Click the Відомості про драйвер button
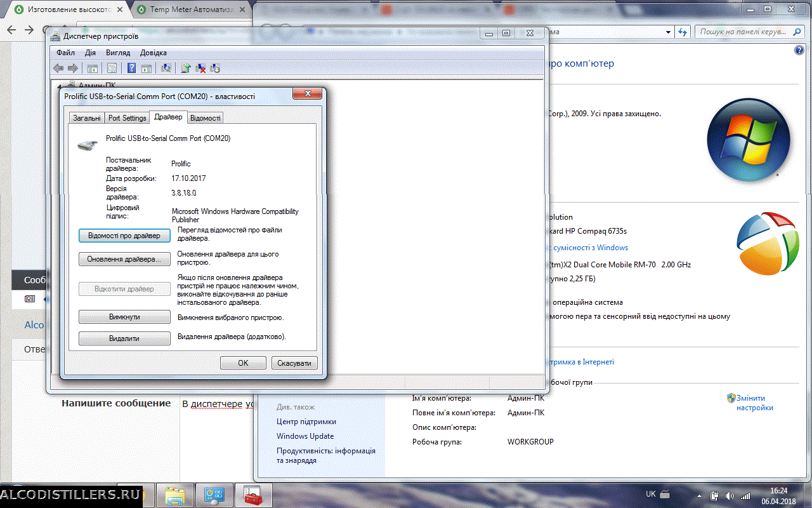 124,236
